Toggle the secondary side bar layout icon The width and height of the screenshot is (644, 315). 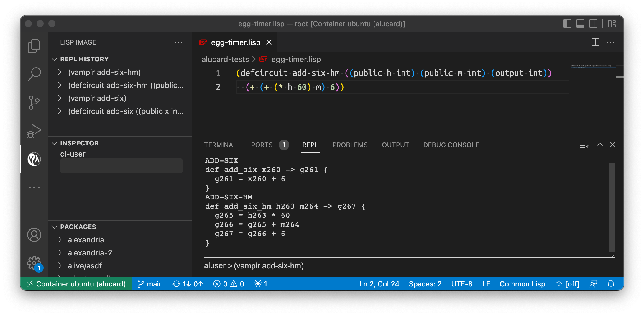(593, 24)
